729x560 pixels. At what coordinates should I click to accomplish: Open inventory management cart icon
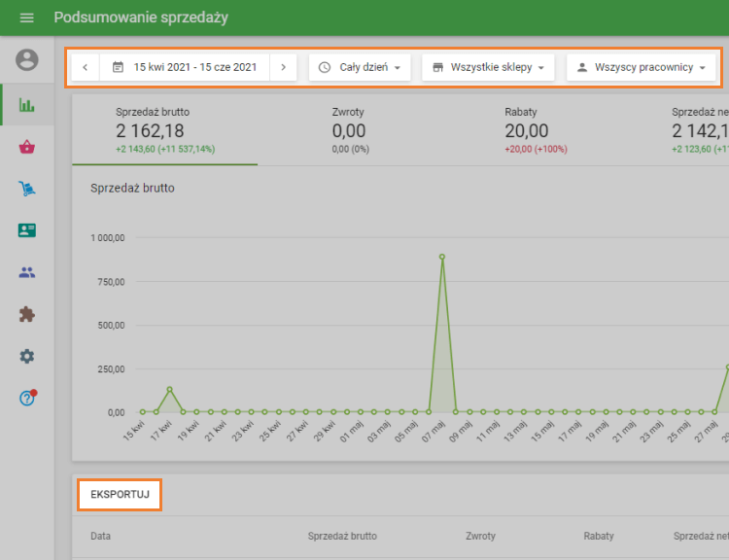point(27,189)
